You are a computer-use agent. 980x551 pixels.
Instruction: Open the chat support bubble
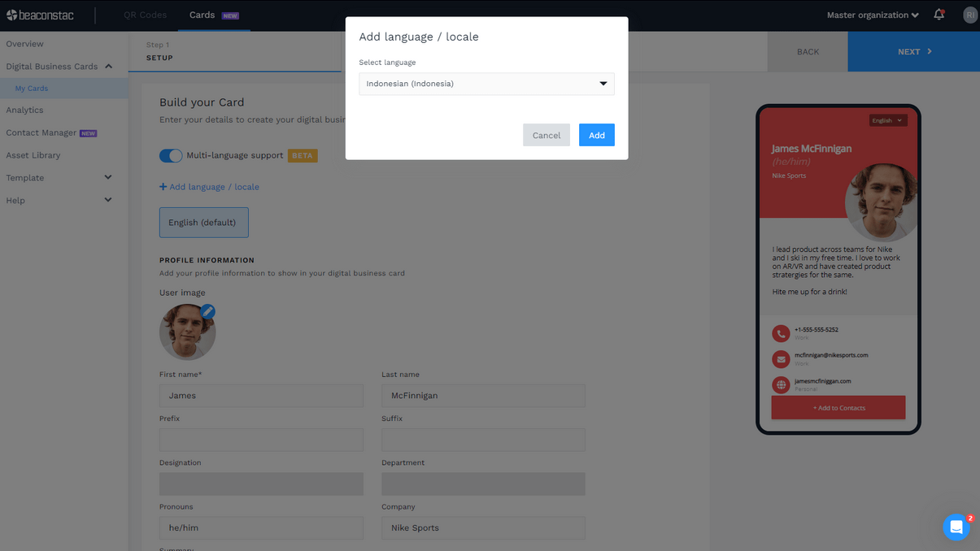click(956, 527)
